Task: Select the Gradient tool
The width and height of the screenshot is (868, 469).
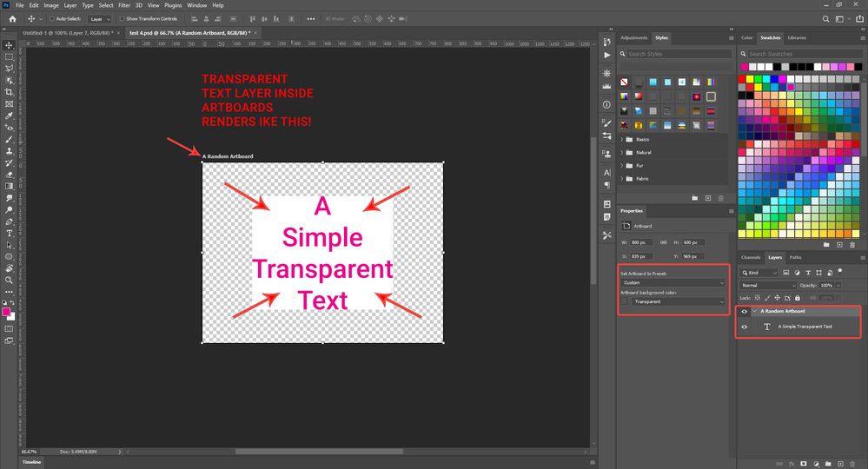Action: click(9, 187)
